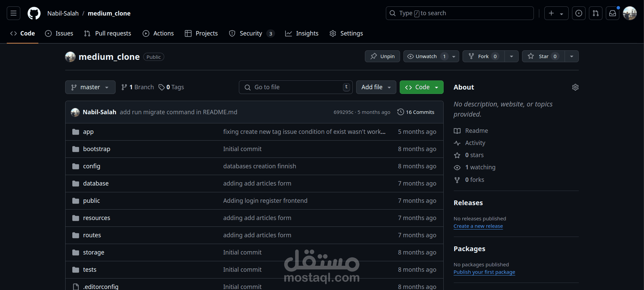
Task: Click the plus create-new icon
Action: tap(551, 13)
